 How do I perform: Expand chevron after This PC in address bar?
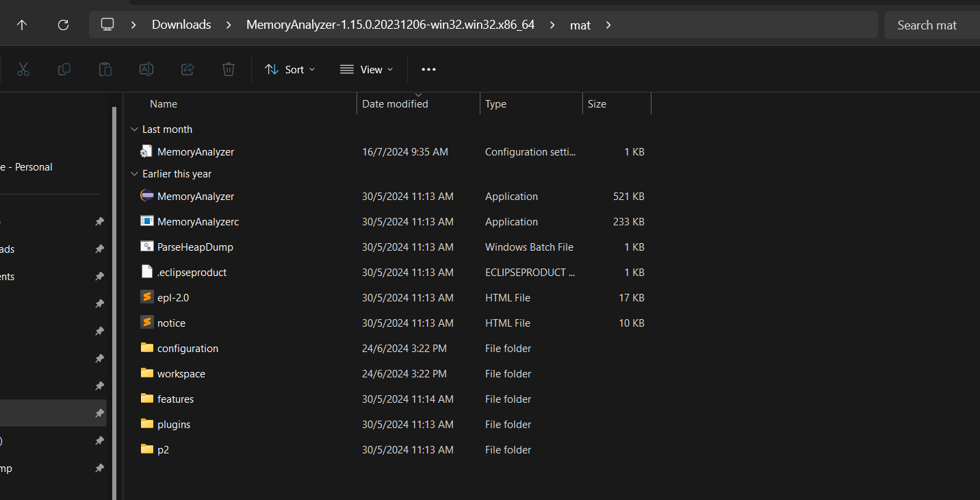[x=134, y=25]
